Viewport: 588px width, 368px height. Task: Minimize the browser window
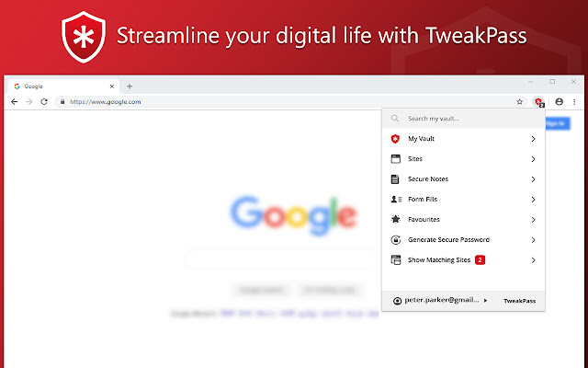tap(530, 82)
